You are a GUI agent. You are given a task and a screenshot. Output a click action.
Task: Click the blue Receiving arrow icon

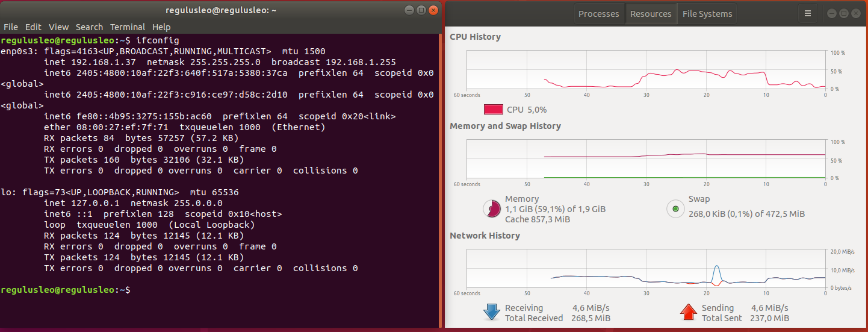point(491,312)
